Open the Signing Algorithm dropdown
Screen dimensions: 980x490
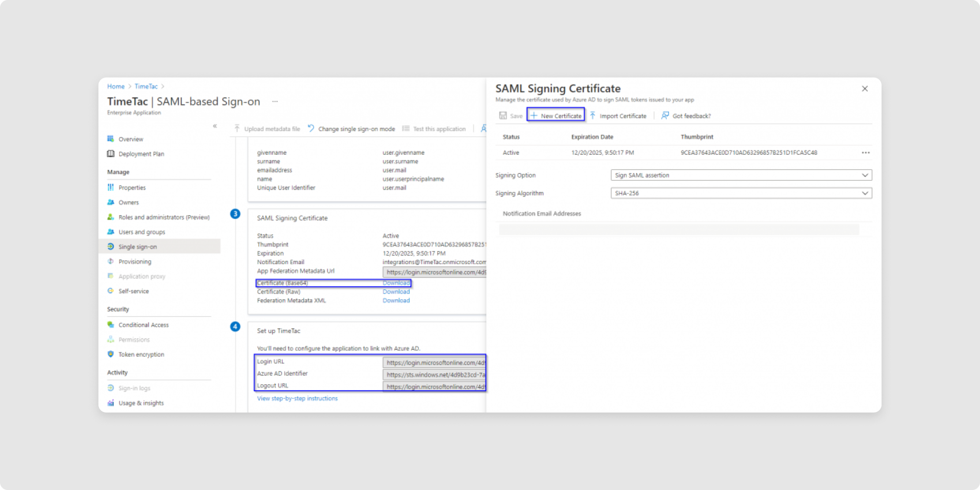pyautogui.click(x=741, y=194)
